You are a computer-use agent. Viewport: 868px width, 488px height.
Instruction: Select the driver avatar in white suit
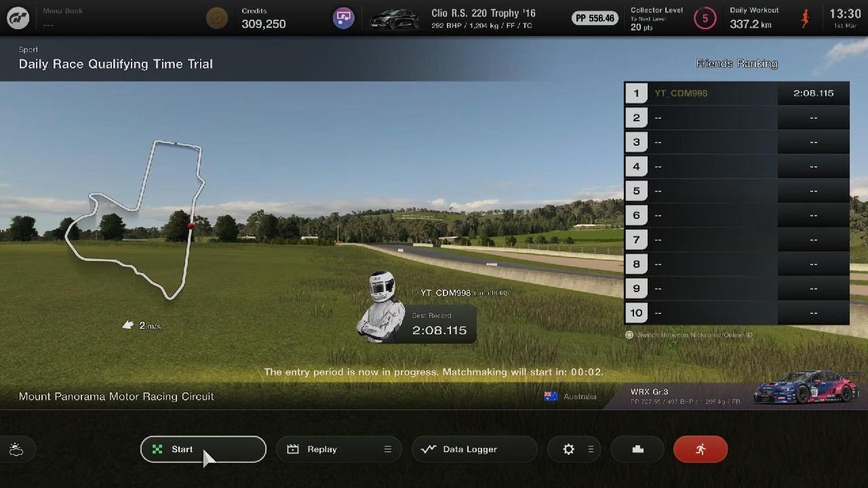click(x=380, y=306)
